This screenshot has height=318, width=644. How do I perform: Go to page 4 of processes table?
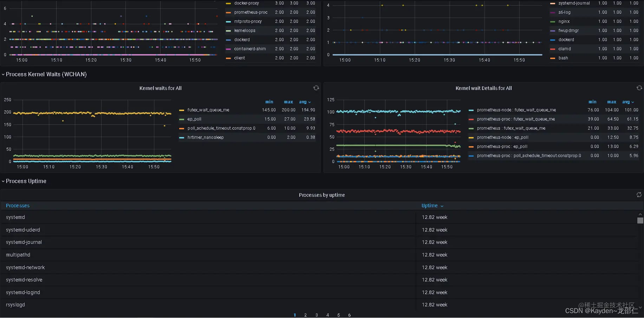click(x=327, y=315)
